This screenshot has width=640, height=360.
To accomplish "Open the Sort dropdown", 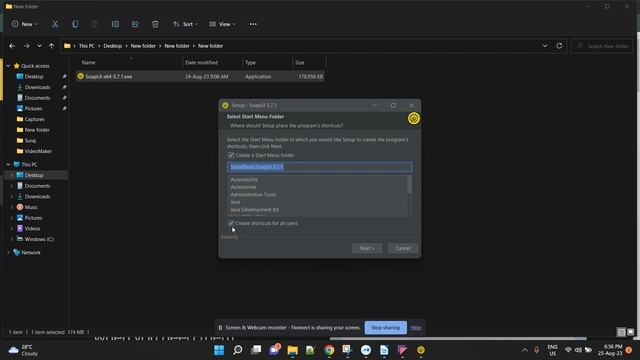I will [x=185, y=24].
